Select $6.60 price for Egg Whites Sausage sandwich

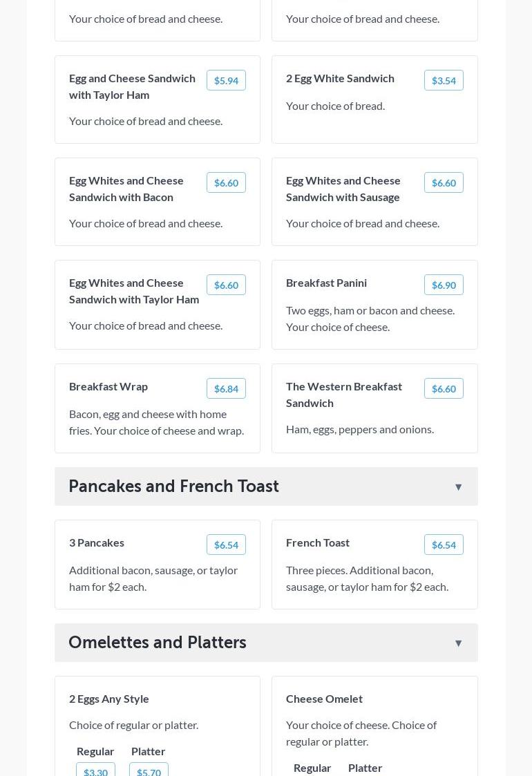point(443,183)
